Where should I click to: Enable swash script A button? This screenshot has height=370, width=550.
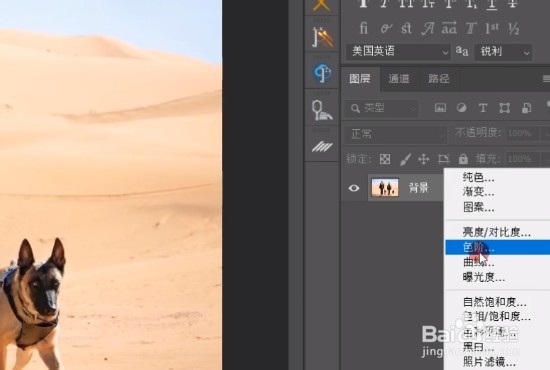428,28
